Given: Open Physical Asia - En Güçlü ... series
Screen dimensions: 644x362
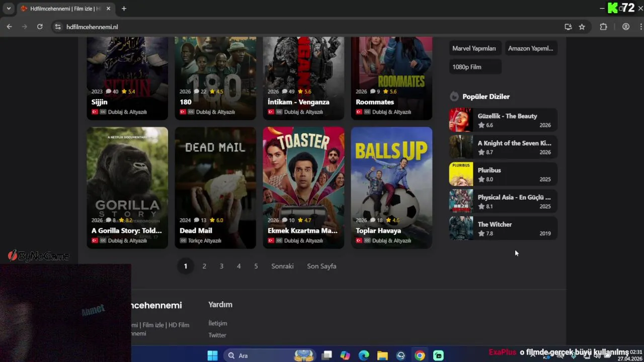Looking at the screenshot, I should point(503,201).
